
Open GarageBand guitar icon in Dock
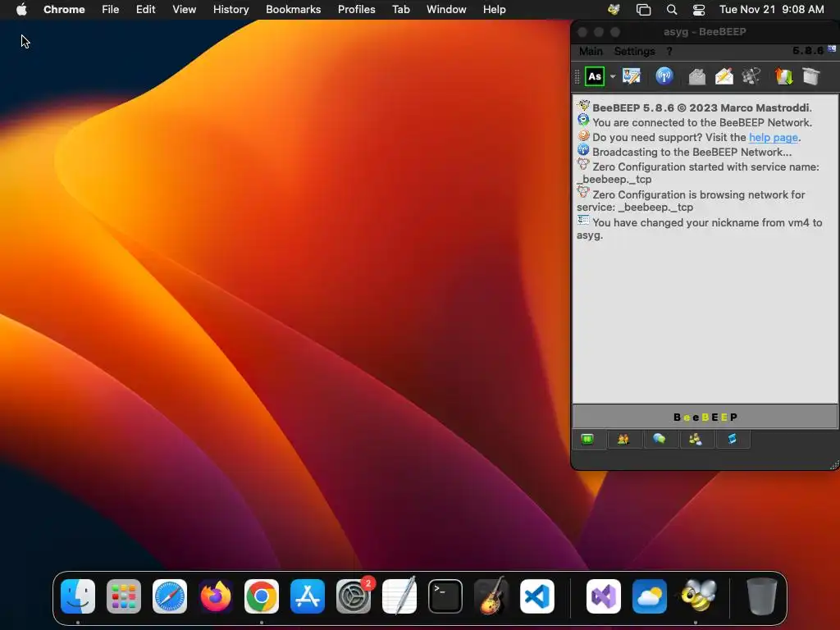(x=491, y=596)
